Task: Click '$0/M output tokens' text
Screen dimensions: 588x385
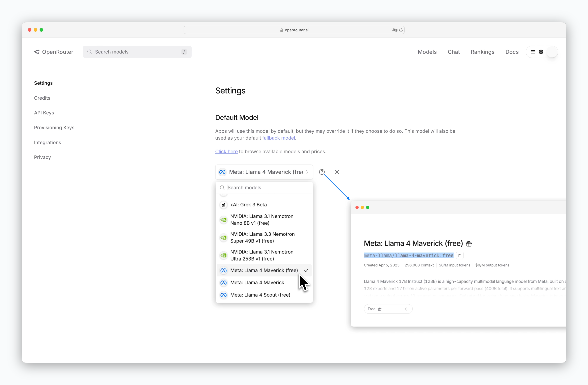Action: (492, 265)
